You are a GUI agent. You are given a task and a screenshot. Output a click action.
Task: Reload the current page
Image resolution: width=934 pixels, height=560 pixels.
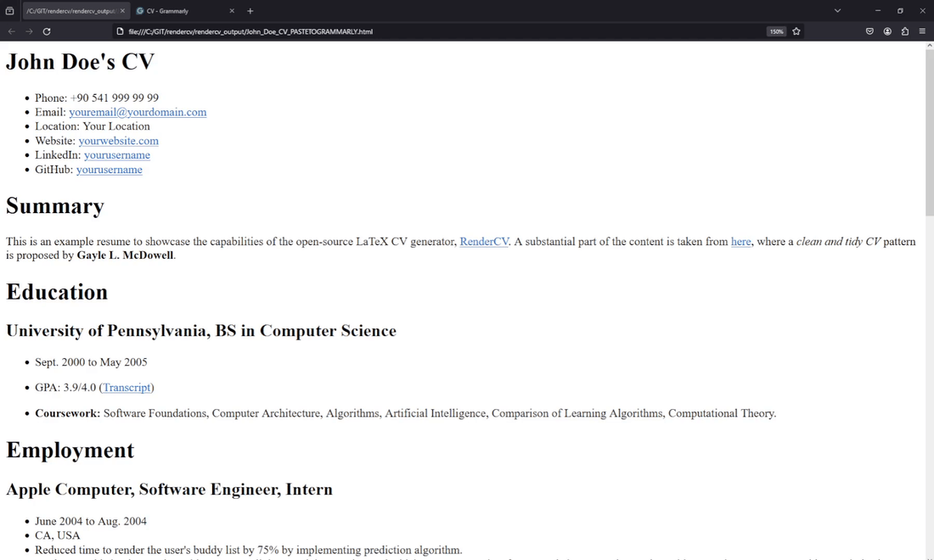[47, 31]
